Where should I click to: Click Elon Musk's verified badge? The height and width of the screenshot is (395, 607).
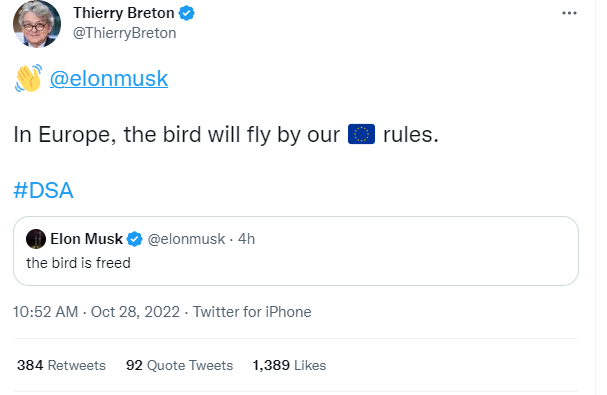[x=135, y=239]
